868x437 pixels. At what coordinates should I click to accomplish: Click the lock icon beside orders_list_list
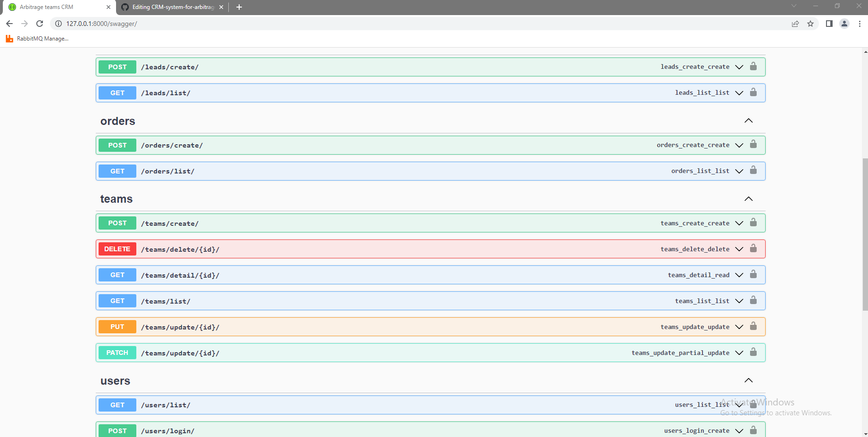pyautogui.click(x=753, y=171)
